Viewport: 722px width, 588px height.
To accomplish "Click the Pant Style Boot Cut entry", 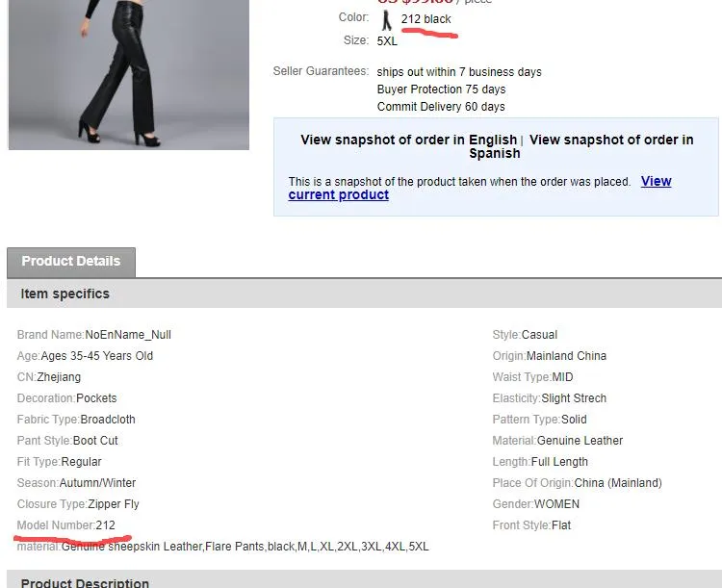I will pos(67,441).
